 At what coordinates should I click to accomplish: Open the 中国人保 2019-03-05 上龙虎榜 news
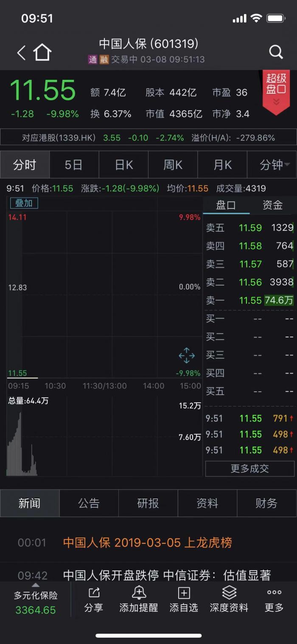[x=147, y=542]
